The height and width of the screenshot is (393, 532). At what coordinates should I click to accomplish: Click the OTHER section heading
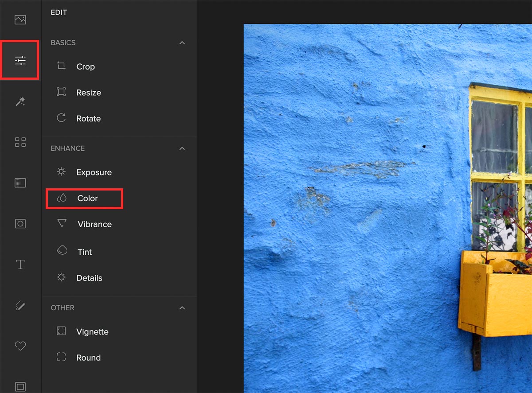(63, 308)
